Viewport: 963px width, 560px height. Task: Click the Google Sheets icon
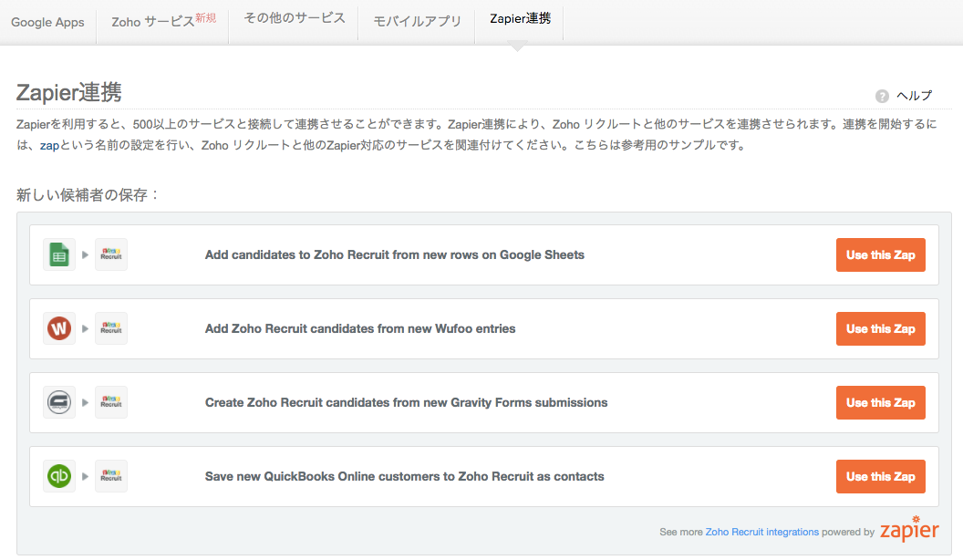pos(59,254)
